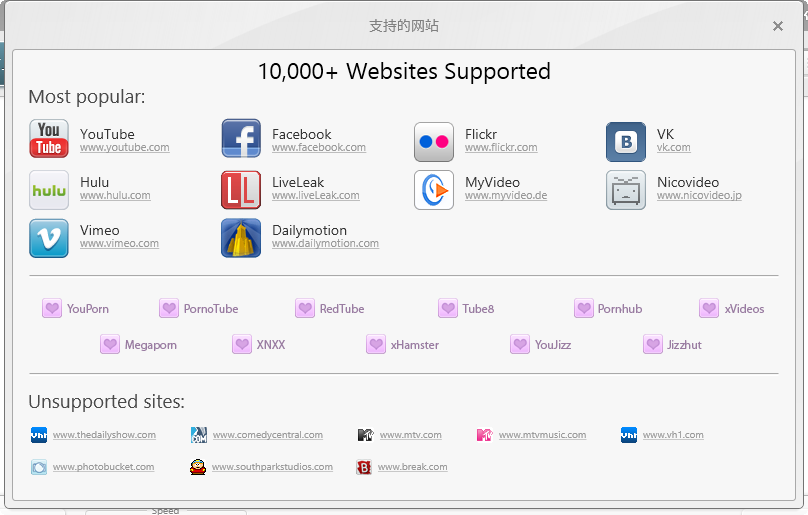Visit the www.mtvmusic.com link
Screen dimensions: 808x515
pyautogui.click(x=543, y=435)
